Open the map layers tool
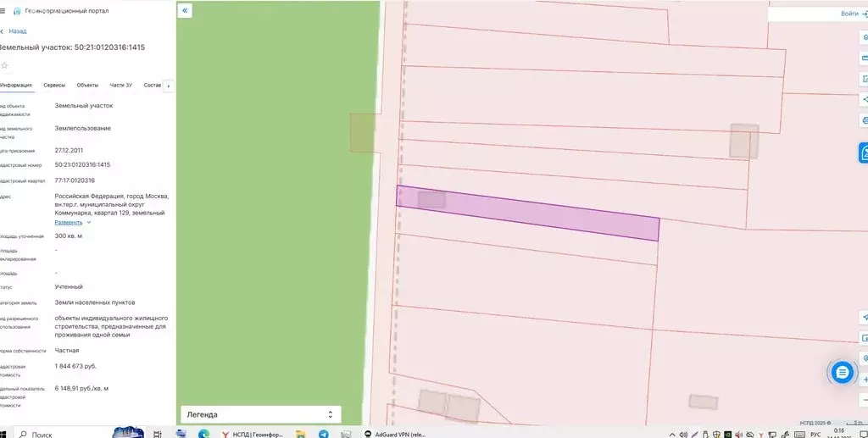Screen dimensions: 868x438 864,37
